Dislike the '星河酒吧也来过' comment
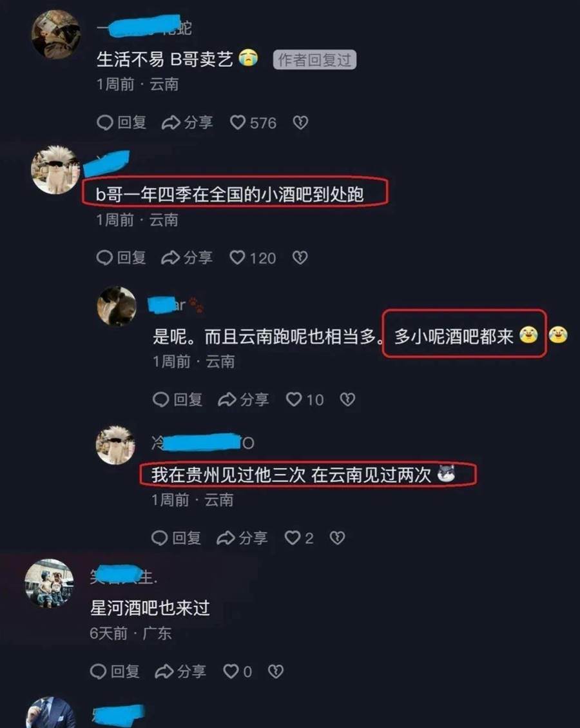The image size is (580, 728). [276, 671]
